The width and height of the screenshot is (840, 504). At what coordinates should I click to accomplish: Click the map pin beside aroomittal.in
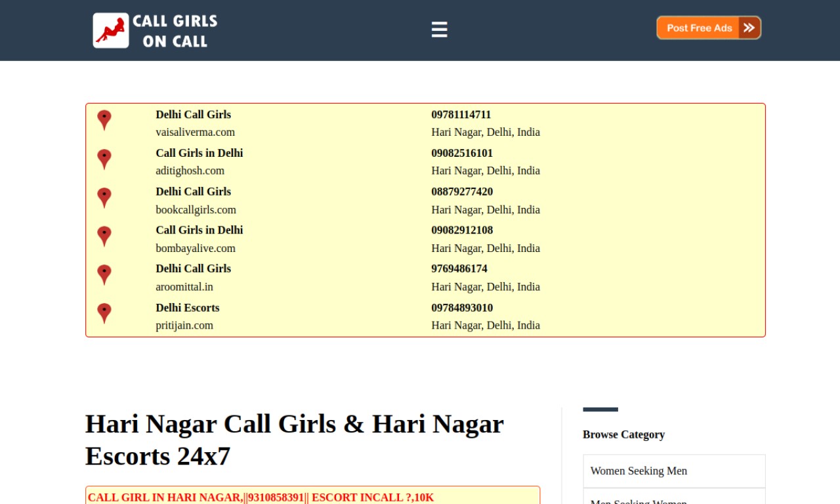point(104,276)
